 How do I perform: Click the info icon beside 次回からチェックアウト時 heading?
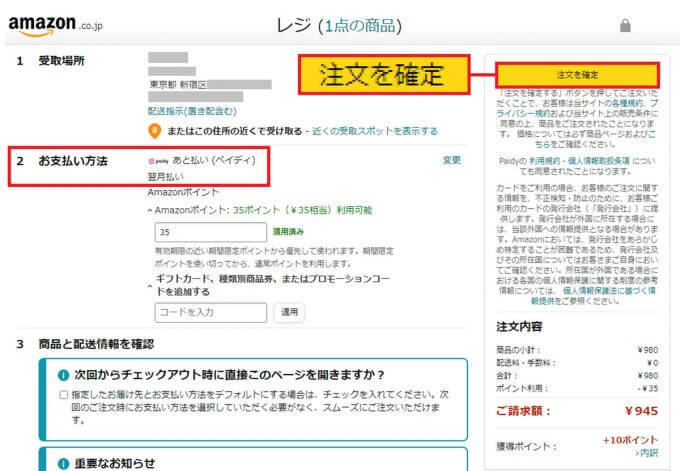pyautogui.click(x=63, y=375)
